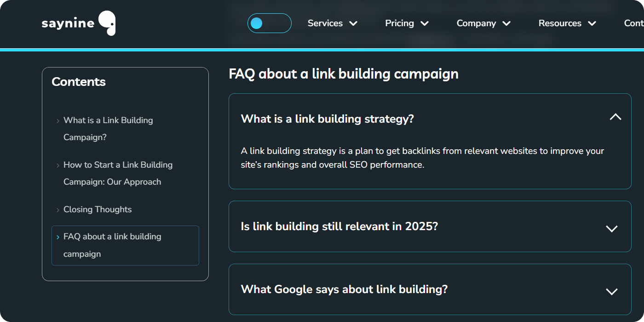This screenshot has height=322, width=644.
Task: Go to 'What is a Link Building Campaign?'
Action: (x=108, y=129)
